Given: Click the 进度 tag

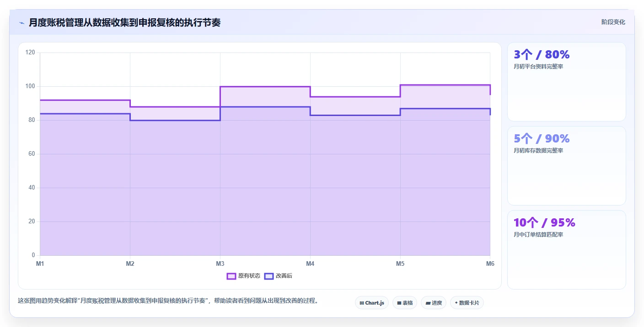Looking at the screenshot, I should click(434, 303).
